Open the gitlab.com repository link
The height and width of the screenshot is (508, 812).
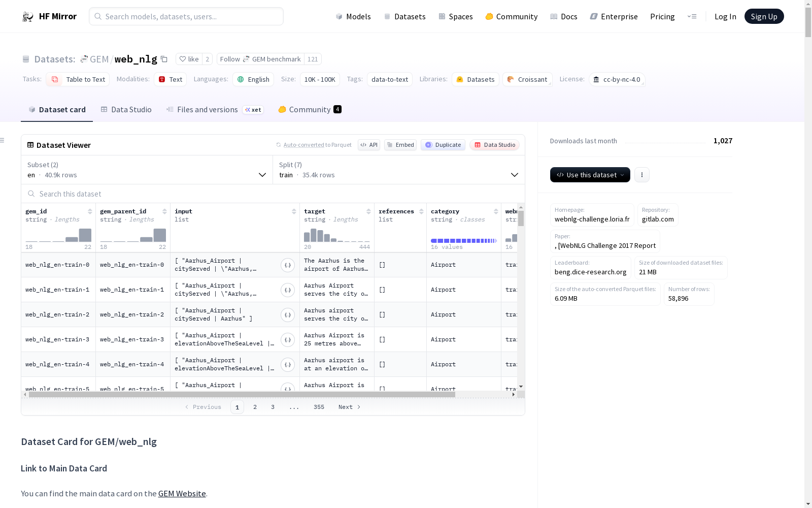click(x=658, y=219)
